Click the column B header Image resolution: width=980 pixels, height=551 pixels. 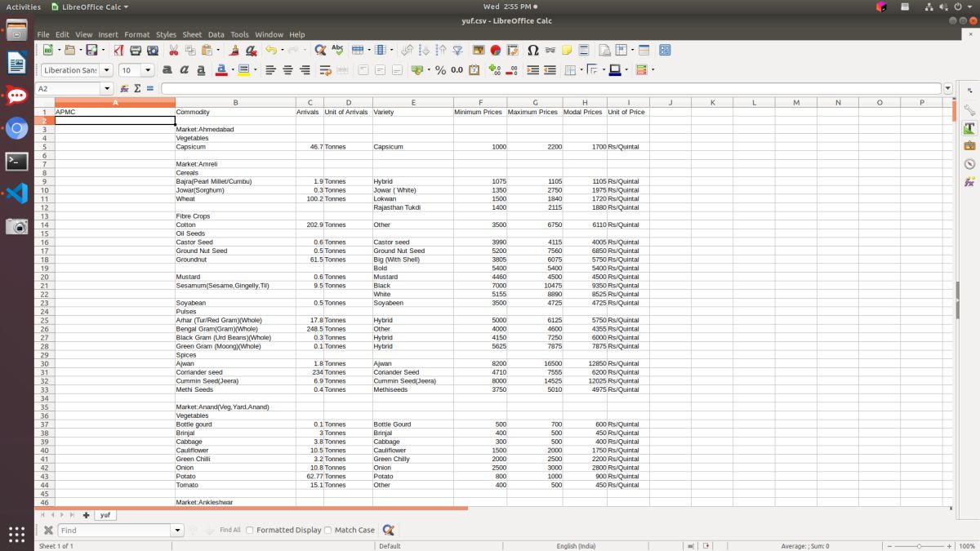click(235, 102)
